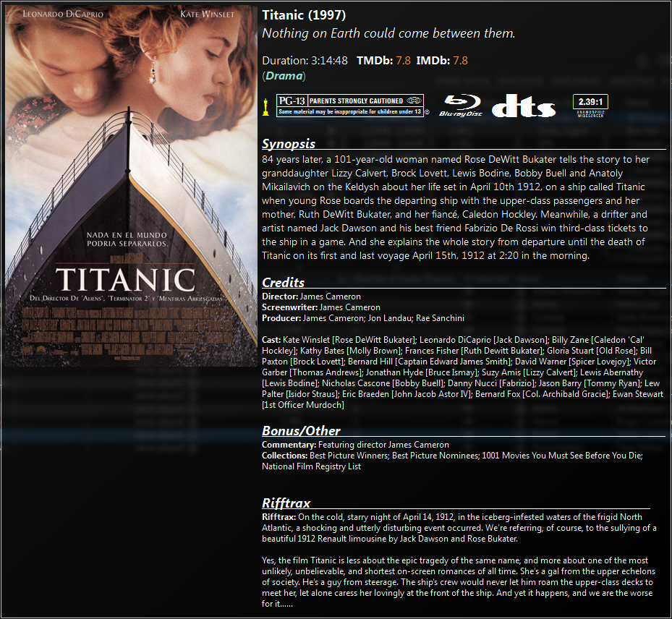Click the National Film Registry List collection
Image resolution: width=672 pixels, height=619 pixels.
click(311, 466)
